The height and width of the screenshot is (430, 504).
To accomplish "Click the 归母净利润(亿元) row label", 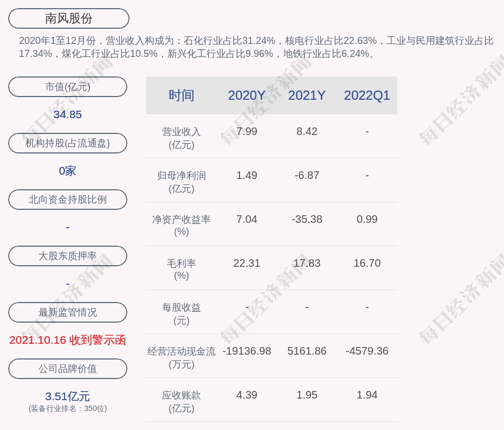I will tap(182, 182).
